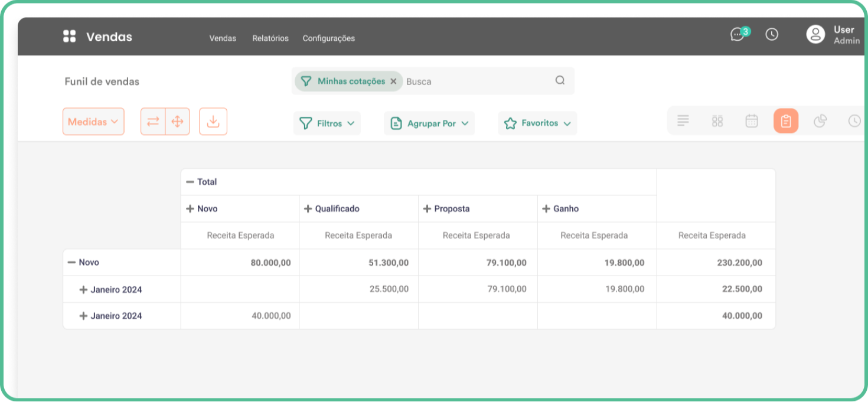Open the Filtros dropdown
Image resolution: width=868 pixels, height=402 pixels.
tap(327, 123)
